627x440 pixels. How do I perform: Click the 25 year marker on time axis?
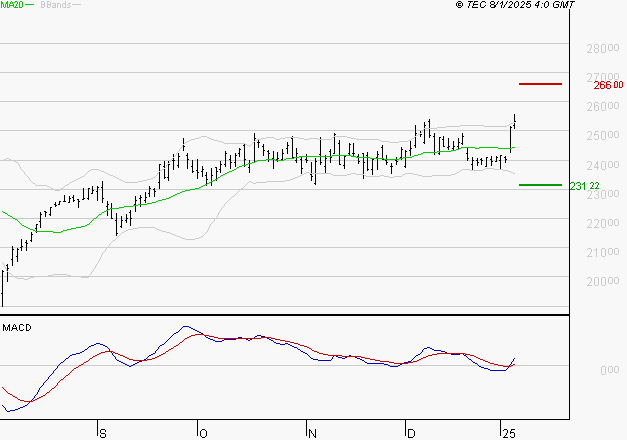(509, 434)
